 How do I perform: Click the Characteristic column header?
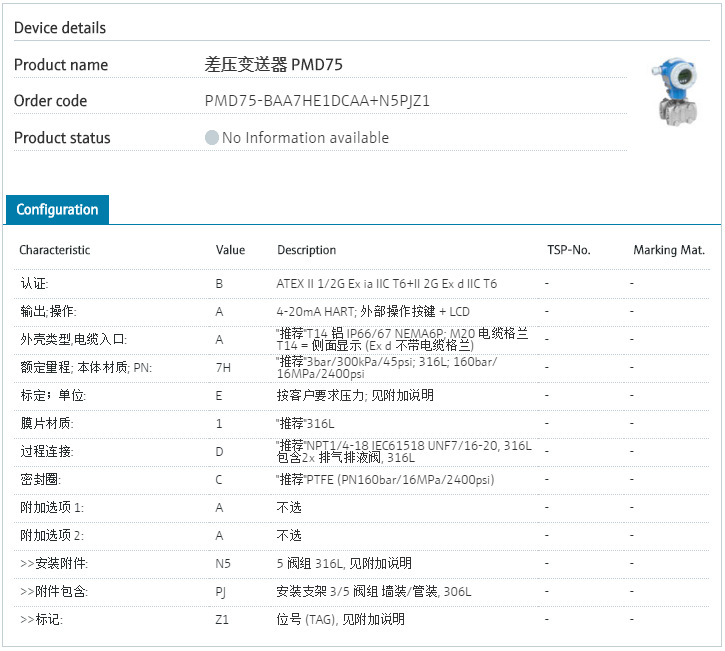[x=55, y=250]
